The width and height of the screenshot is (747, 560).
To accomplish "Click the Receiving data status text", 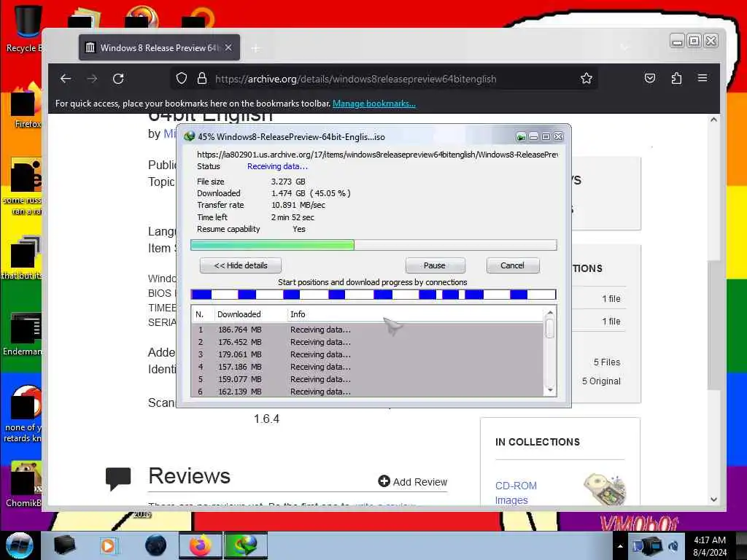I will pos(277,166).
